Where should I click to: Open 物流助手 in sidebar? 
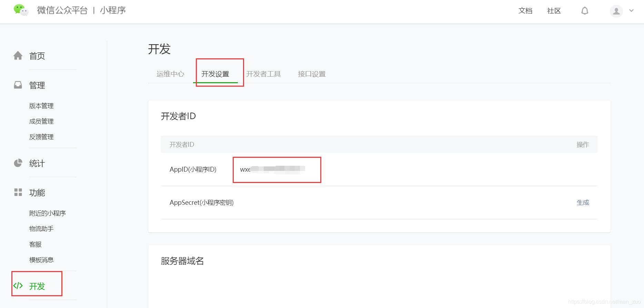pyautogui.click(x=41, y=229)
